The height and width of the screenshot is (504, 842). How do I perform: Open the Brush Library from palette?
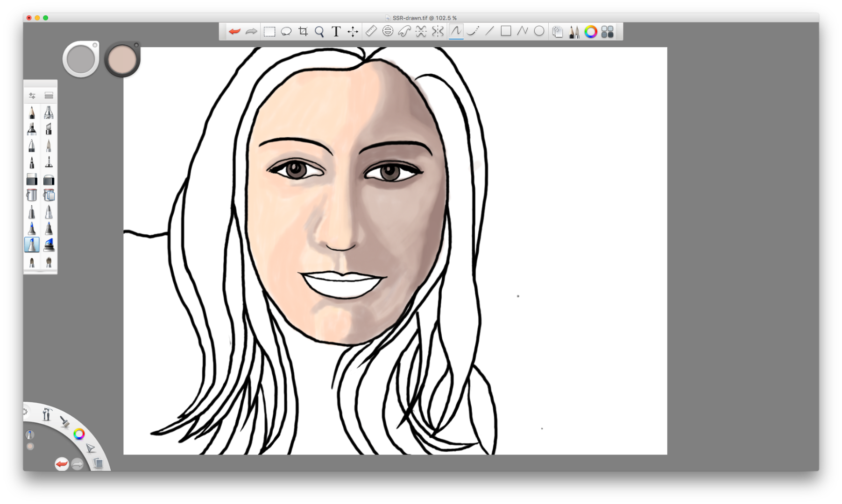(x=49, y=96)
